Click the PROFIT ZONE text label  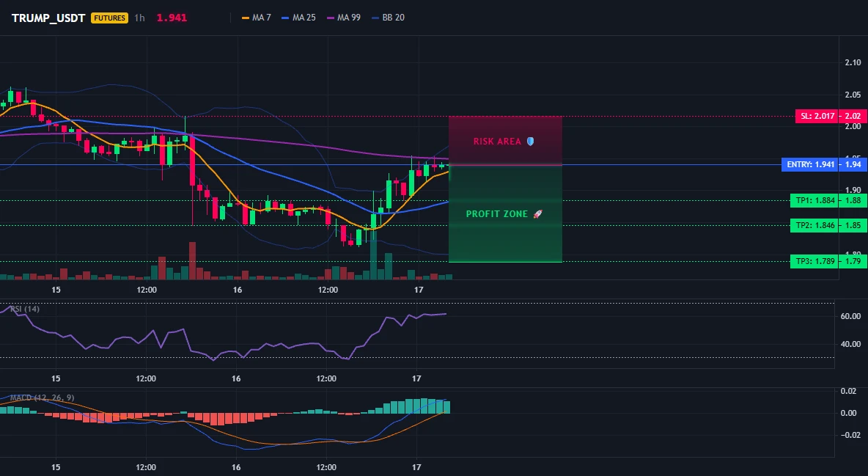496,214
